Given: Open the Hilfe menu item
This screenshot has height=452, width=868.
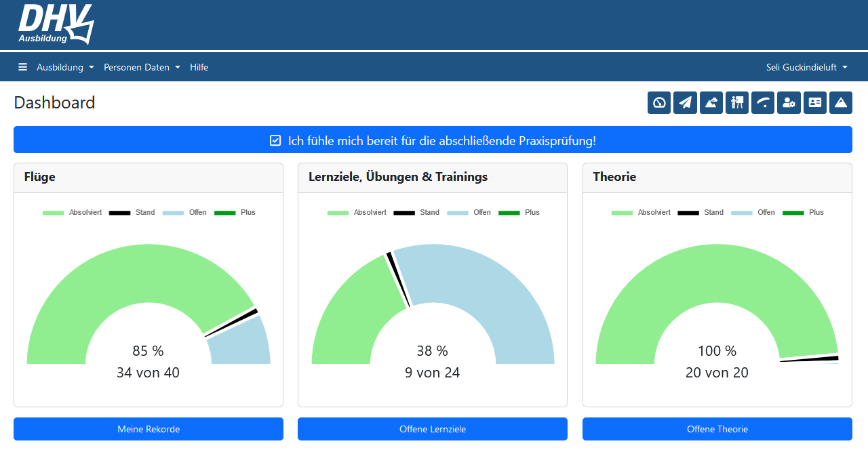Looking at the screenshot, I should click(x=199, y=67).
